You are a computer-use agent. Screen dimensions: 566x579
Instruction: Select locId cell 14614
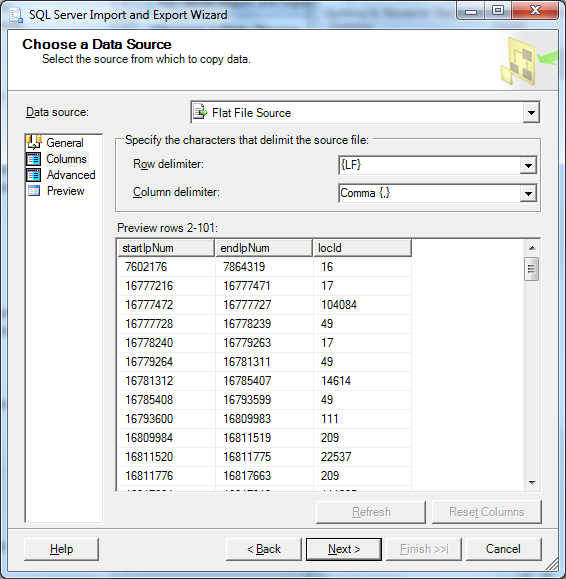363,381
